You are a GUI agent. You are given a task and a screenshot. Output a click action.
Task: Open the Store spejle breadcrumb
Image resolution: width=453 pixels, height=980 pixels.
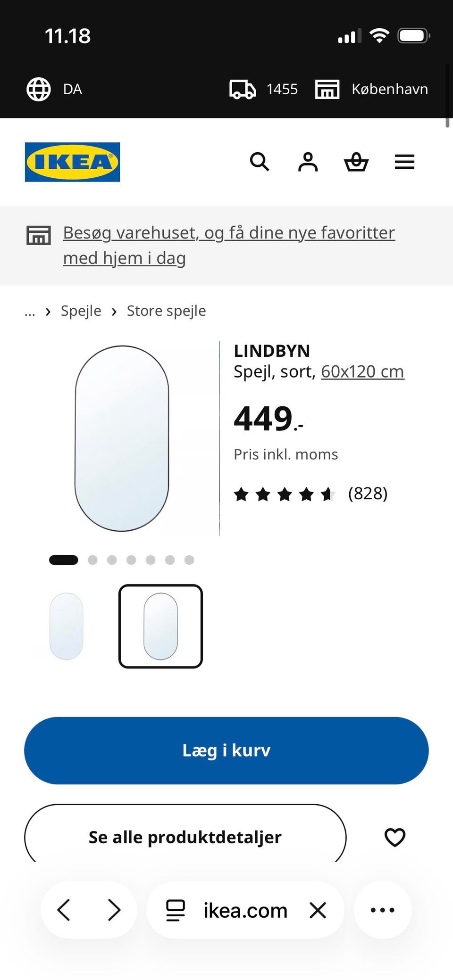click(166, 311)
